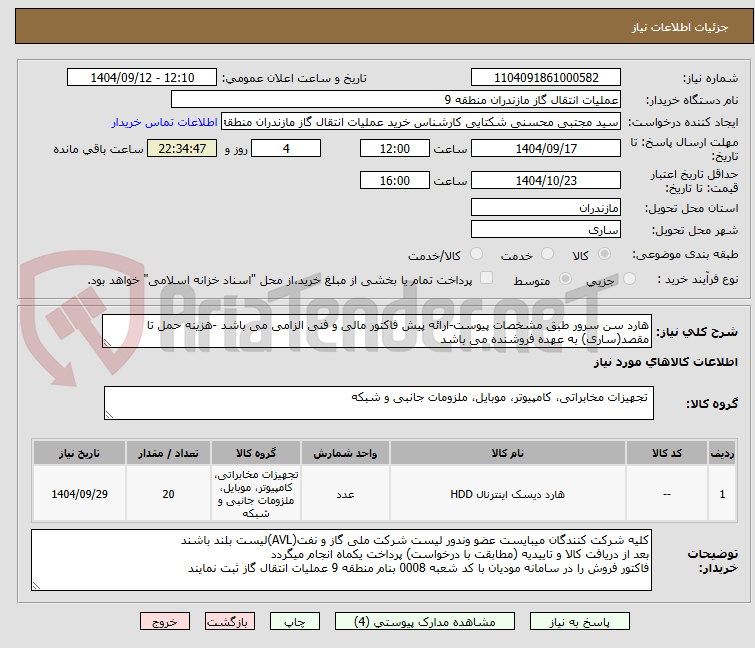
Task: Click the تعداد / مقدار column header
Action: pyautogui.click(x=168, y=453)
